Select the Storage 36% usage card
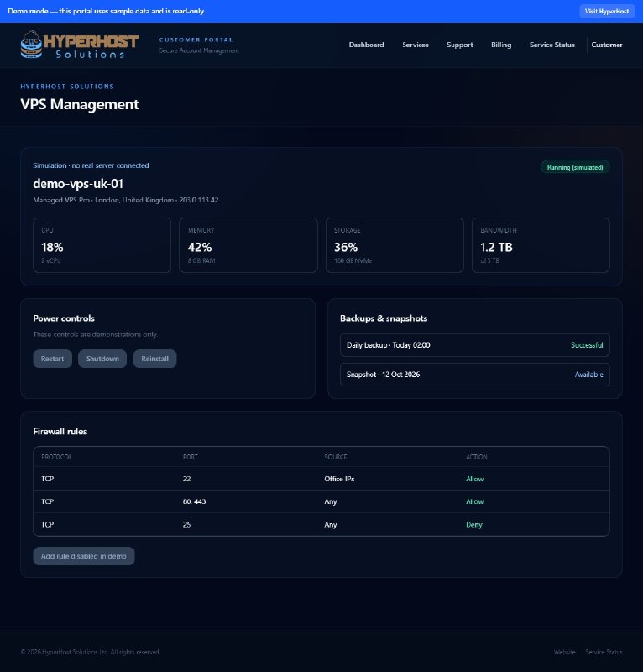 coord(395,245)
